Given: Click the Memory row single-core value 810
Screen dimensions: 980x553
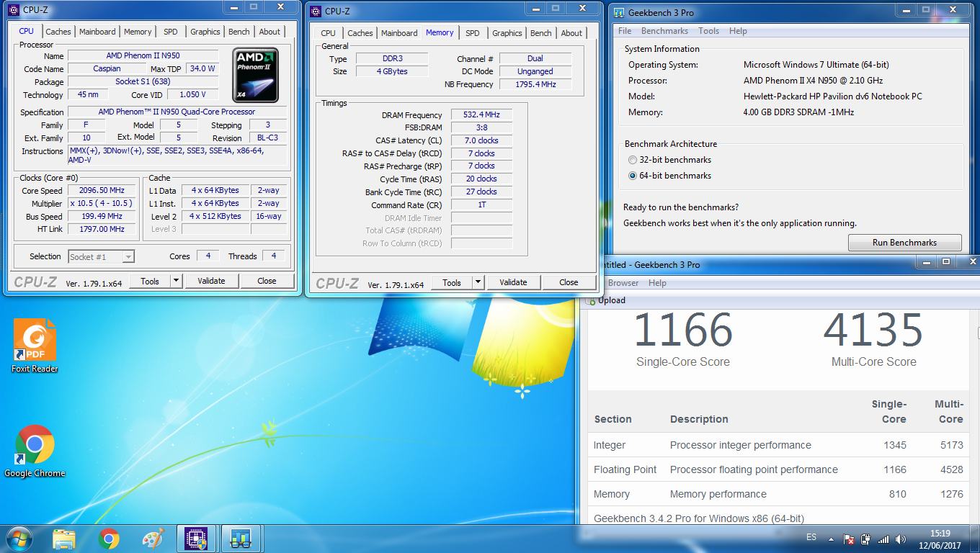Looking at the screenshot, I should [897, 494].
